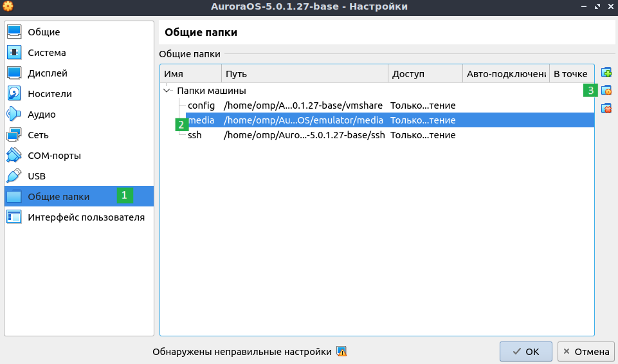Click the edit shared folder icon

pos(606,90)
